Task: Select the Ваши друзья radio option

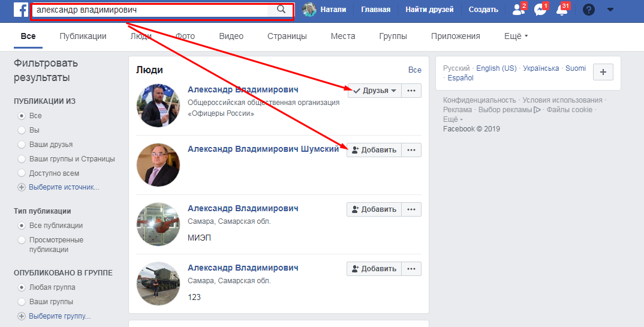Action: (x=22, y=145)
